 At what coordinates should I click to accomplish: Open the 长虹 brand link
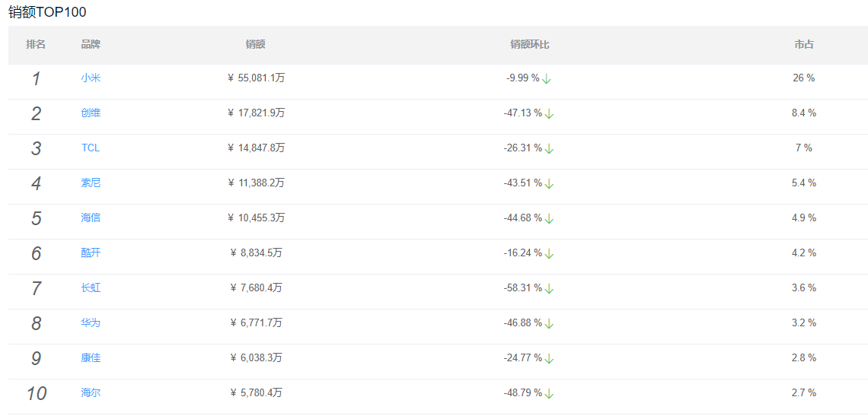pos(91,288)
